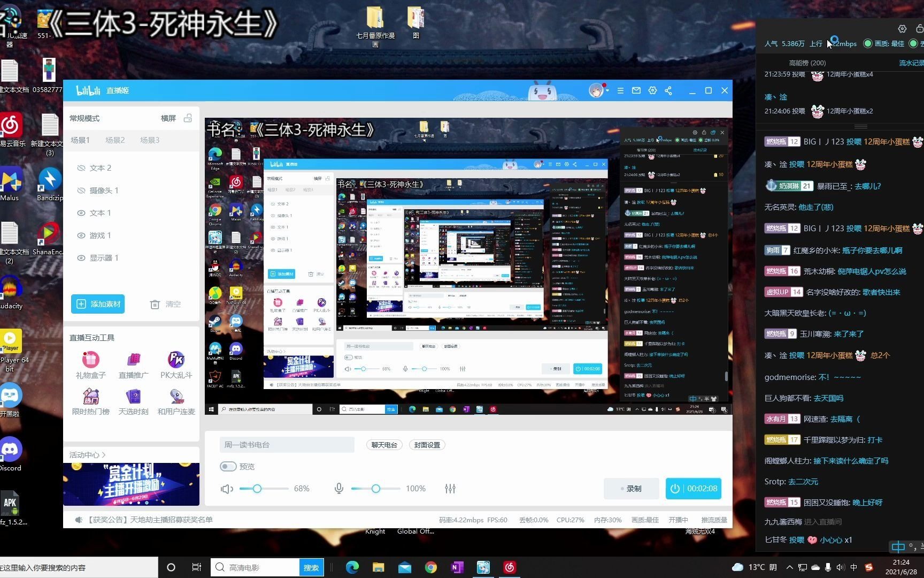Expand hidden system tray icons chevron

789,567
